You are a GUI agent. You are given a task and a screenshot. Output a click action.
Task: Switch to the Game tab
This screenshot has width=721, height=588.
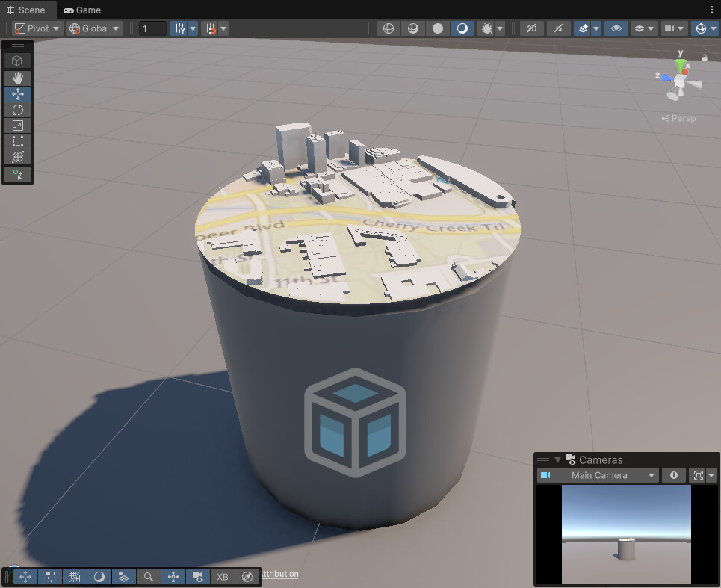82,10
